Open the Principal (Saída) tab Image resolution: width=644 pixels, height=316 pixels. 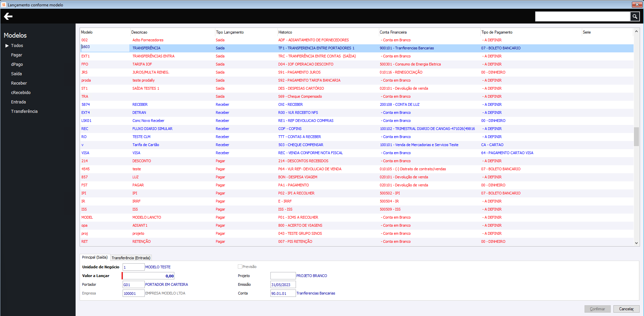95,257
